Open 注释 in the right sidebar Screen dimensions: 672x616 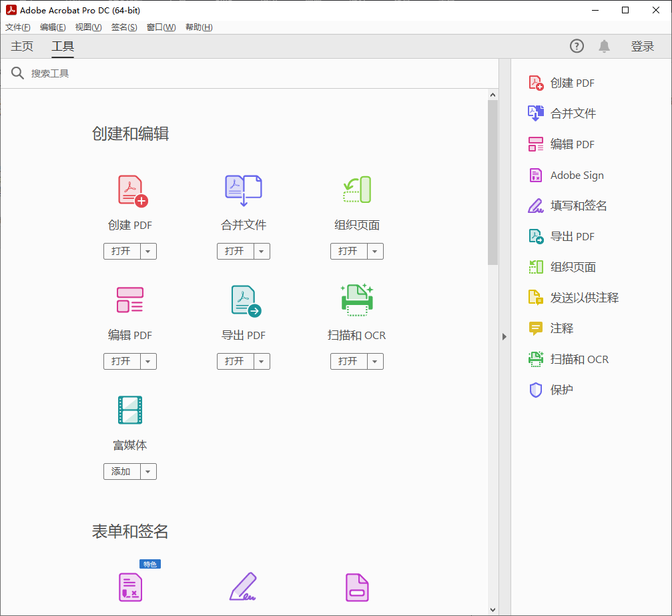coord(561,328)
